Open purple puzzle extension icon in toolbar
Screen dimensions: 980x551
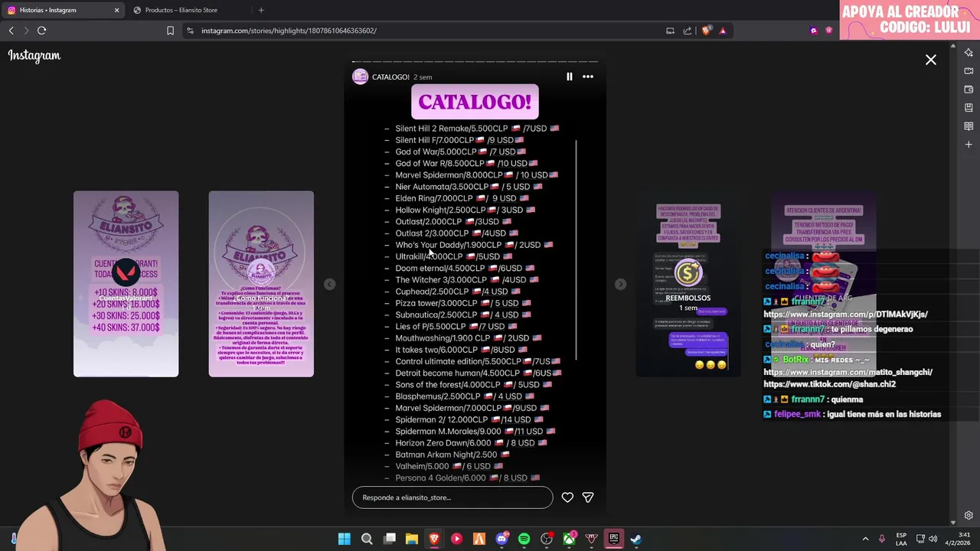point(813,31)
